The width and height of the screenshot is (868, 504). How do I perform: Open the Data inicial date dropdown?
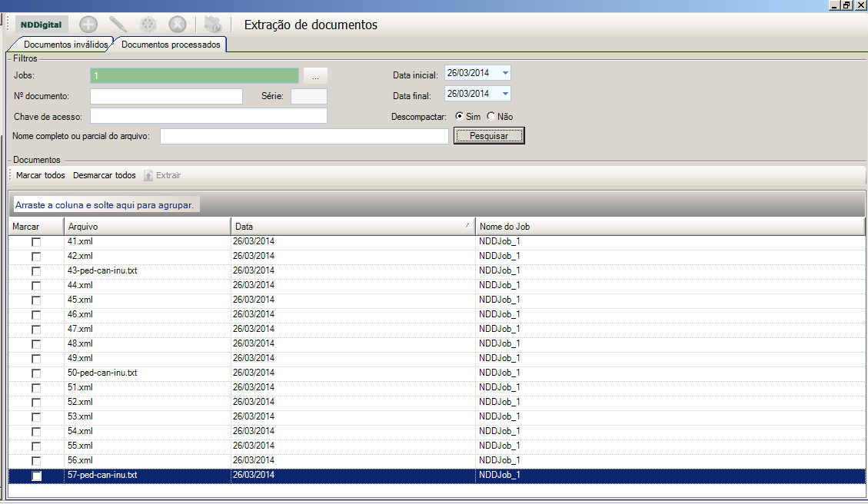pyautogui.click(x=505, y=73)
